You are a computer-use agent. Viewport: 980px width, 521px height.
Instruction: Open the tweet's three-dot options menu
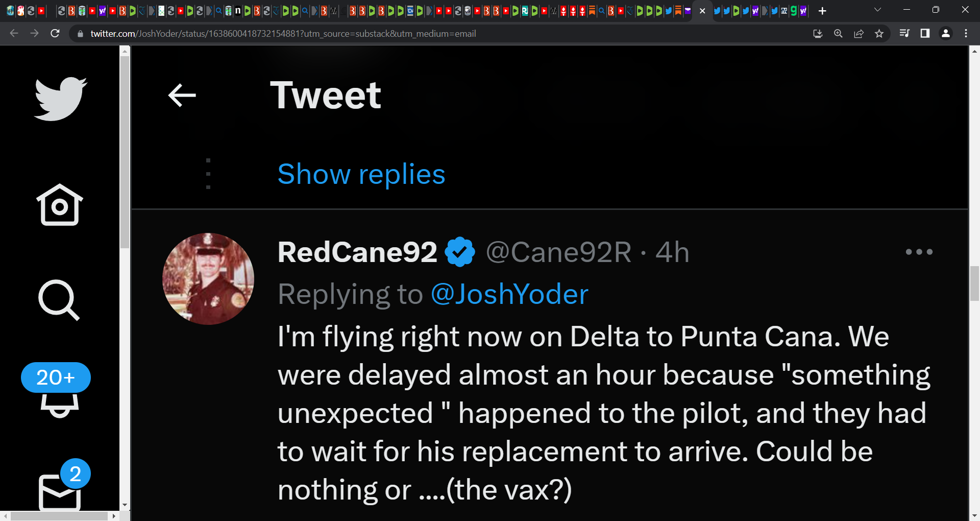coord(919,251)
